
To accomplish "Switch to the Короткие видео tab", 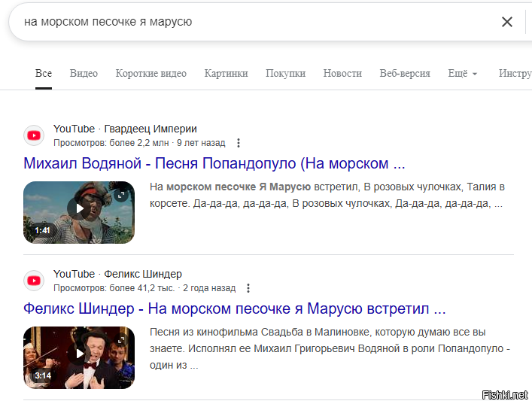I will (151, 73).
